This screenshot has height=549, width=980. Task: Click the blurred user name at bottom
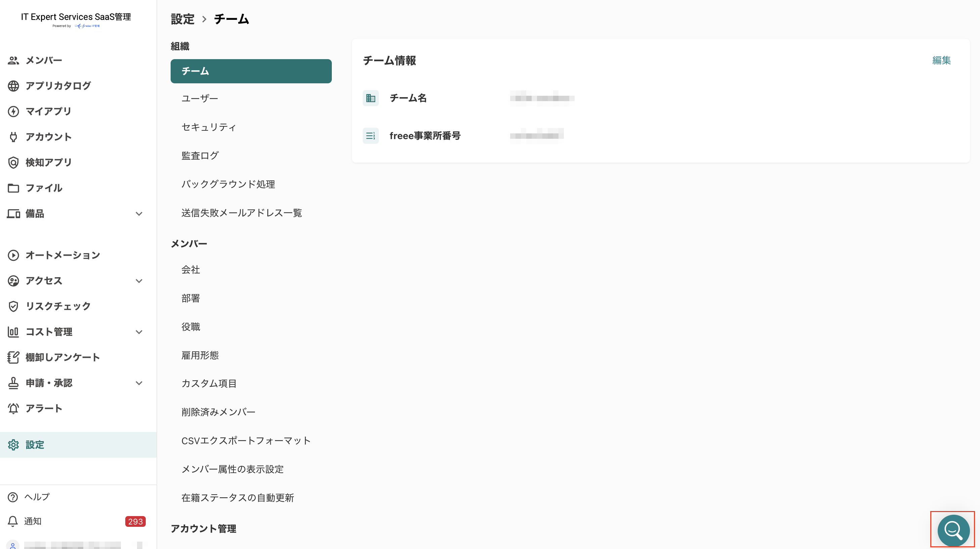pyautogui.click(x=72, y=545)
